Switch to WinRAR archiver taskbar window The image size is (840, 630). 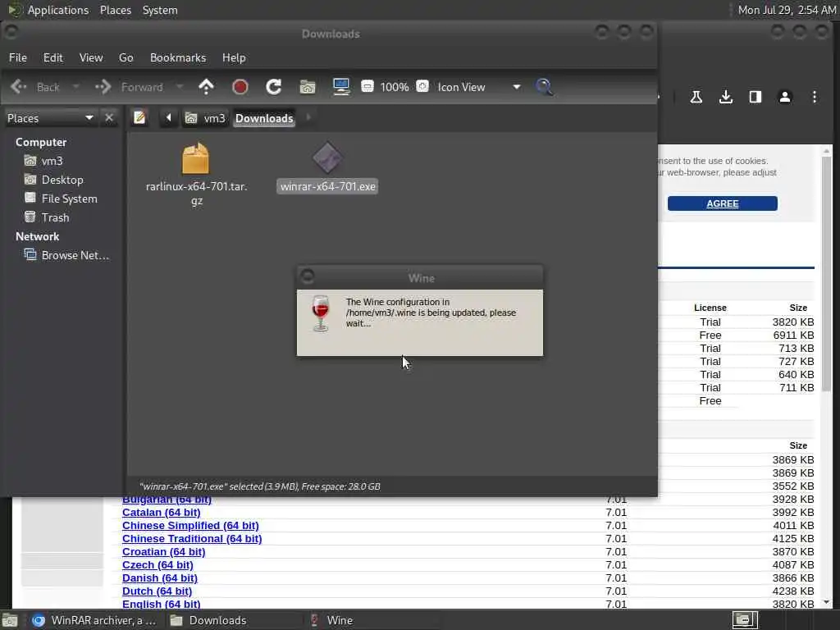click(95, 620)
